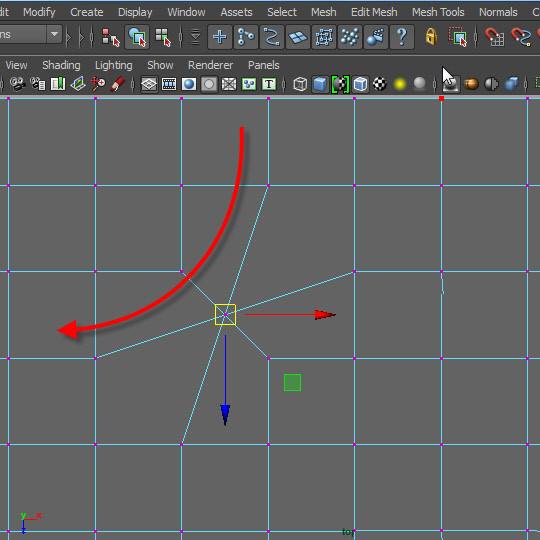Image resolution: width=540 pixels, height=540 pixels.
Task: Collapse the section handle after component mode icon
Action: (181, 37)
